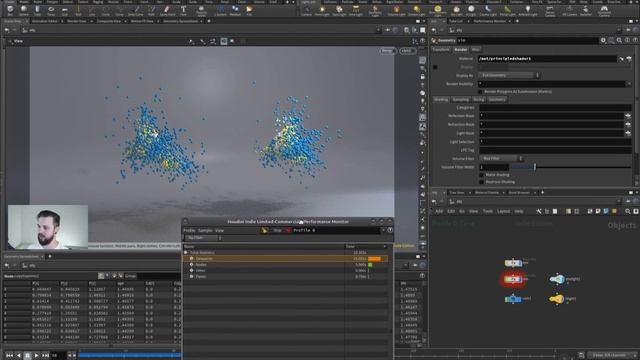Play the animation forward
Screen dimensions: 640x360
tap(36, 356)
